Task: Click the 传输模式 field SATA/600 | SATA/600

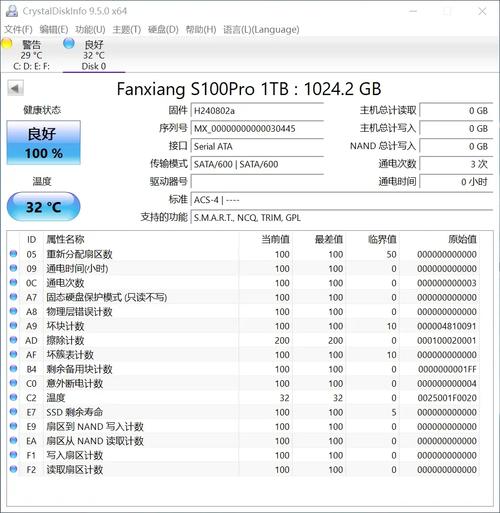Action: [257, 164]
